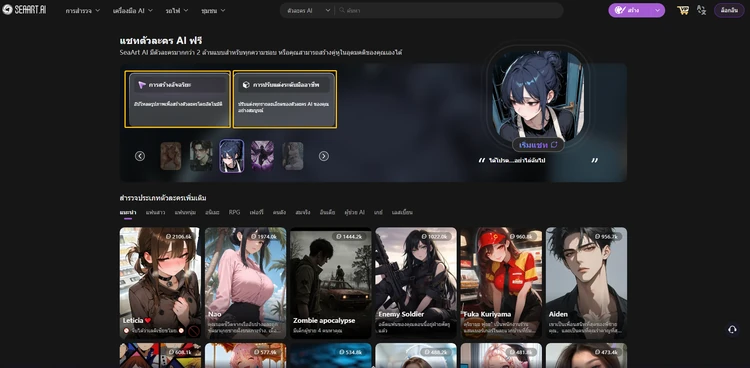The image size is (750, 368).
Task: Open the partially visible 608.1k card in second row
Action: pyautogui.click(x=160, y=355)
